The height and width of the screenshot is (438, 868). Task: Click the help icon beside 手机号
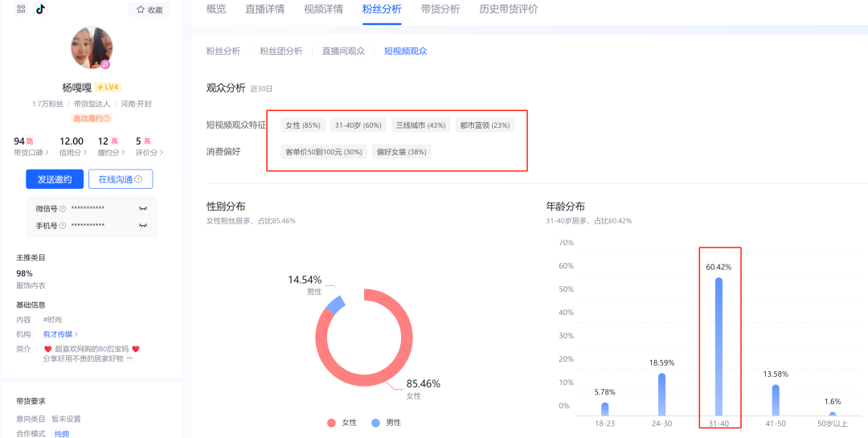tap(63, 226)
